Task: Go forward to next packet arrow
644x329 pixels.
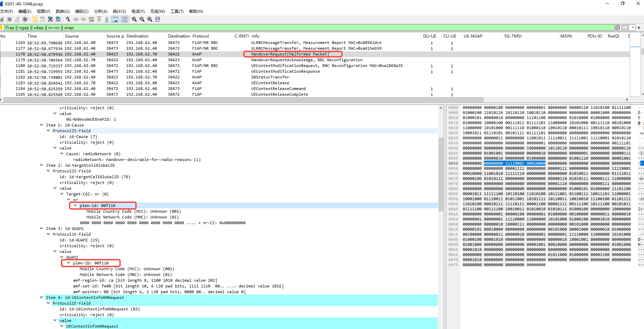Action: (x=84, y=19)
